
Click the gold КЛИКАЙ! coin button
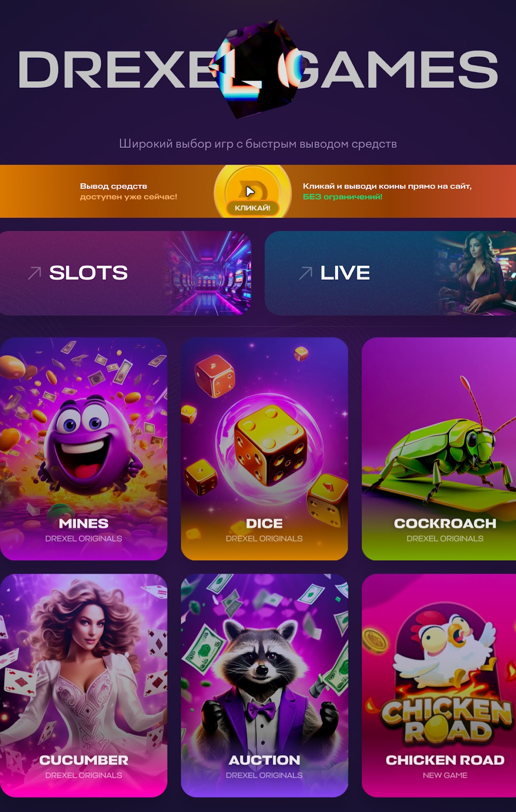click(x=252, y=192)
